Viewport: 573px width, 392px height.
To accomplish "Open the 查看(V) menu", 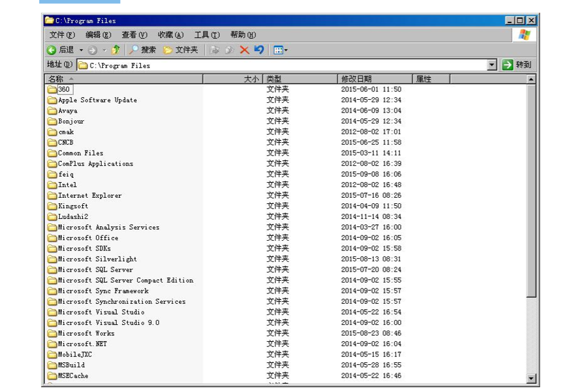I will pos(134,34).
